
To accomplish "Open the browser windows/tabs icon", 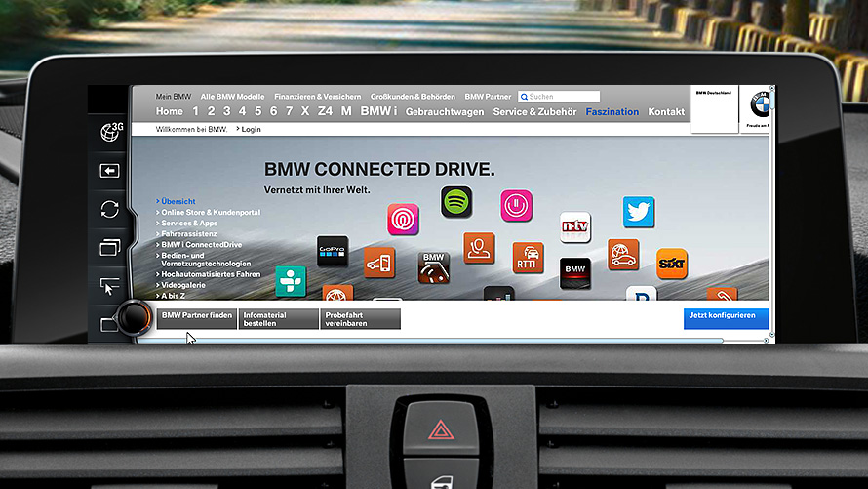I will [109, 247].
